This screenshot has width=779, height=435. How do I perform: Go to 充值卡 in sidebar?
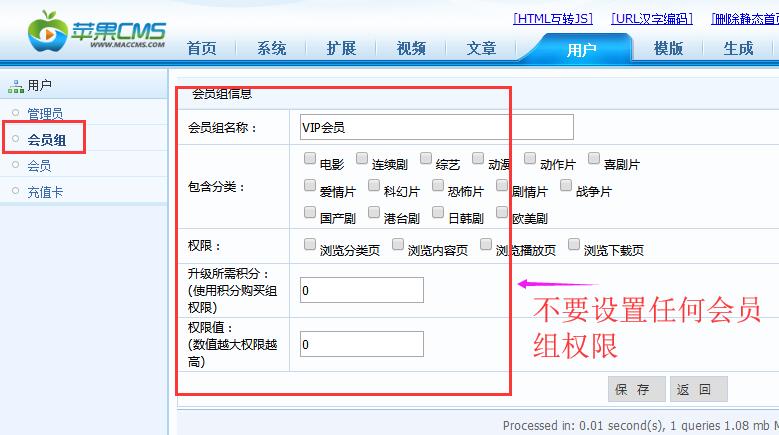tap(45, 192)
